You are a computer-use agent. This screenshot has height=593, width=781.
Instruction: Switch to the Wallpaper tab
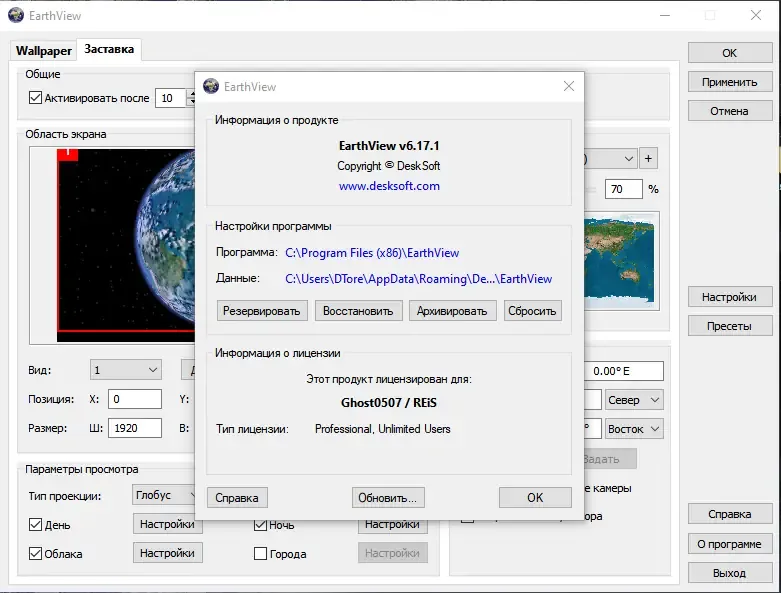pyautogui.click(x=43, y=51)
